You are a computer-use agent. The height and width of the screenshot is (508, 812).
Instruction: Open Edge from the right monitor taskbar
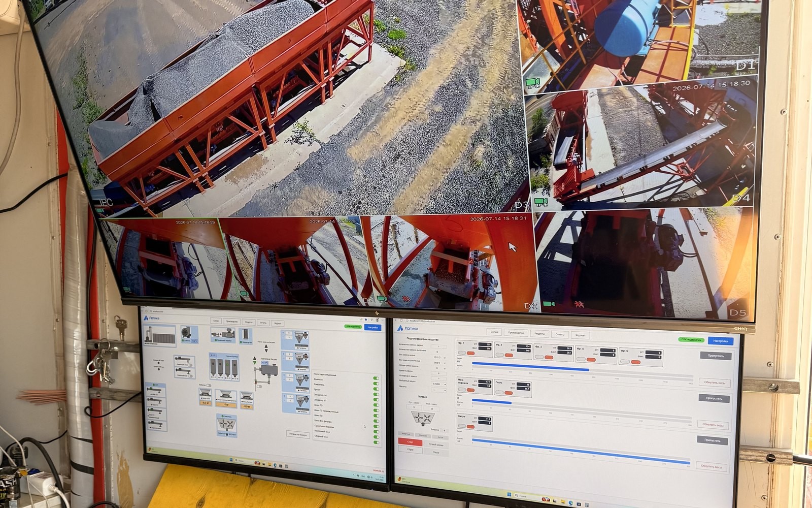(x=572, y=502)
